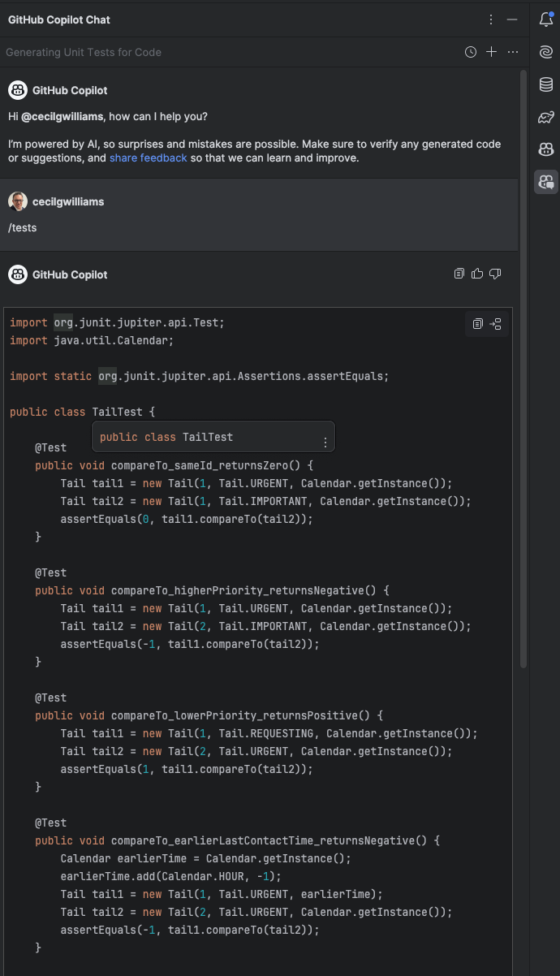Open the Copilot Chat panel options kebab
560x976 pixels.
click(x=491, y=19)
